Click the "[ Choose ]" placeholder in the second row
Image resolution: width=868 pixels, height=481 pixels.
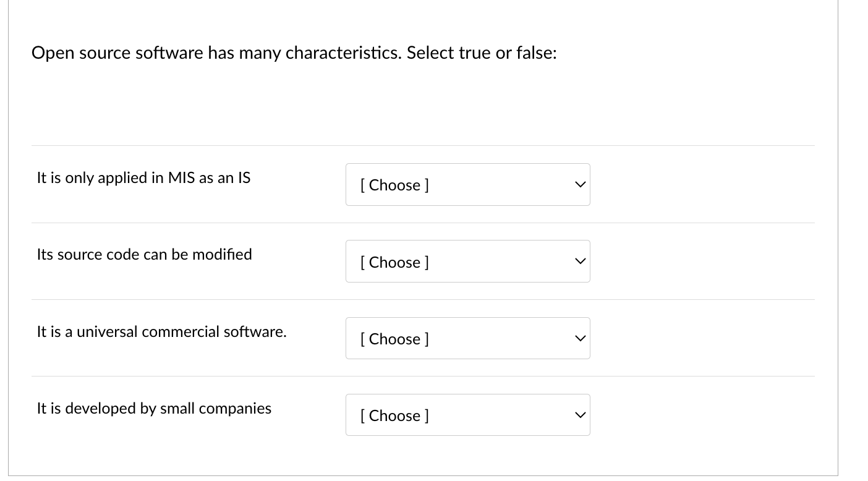click(x=394, y=262)
